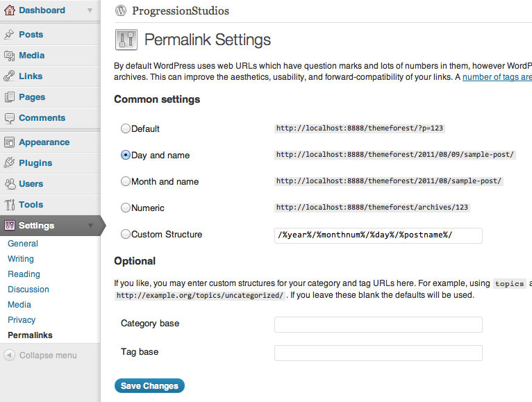Click the Category base text field
This screenshot has width=532, height=402.
tap(378, 324)
